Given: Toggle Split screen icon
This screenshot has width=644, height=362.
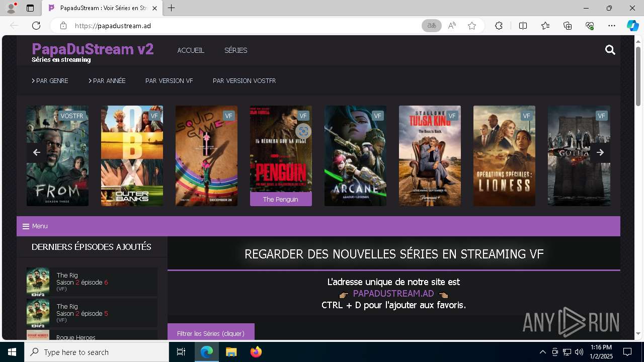Looking at the screenshot, I should coord(523,26).
